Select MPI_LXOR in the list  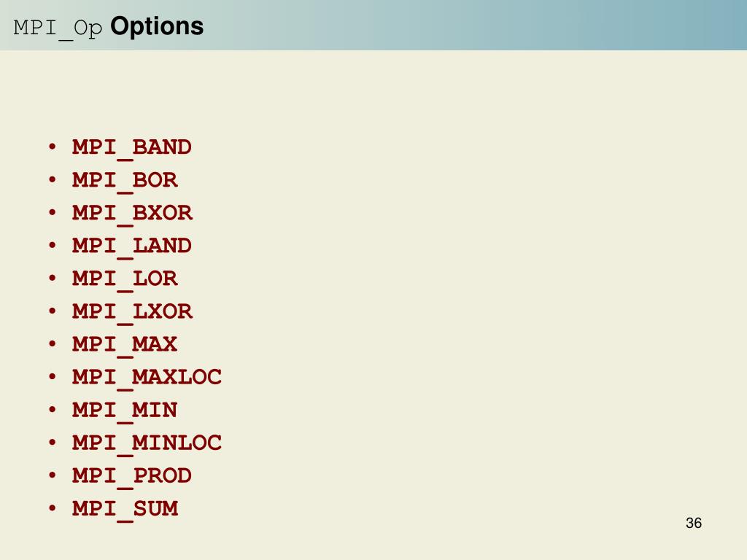133,312
